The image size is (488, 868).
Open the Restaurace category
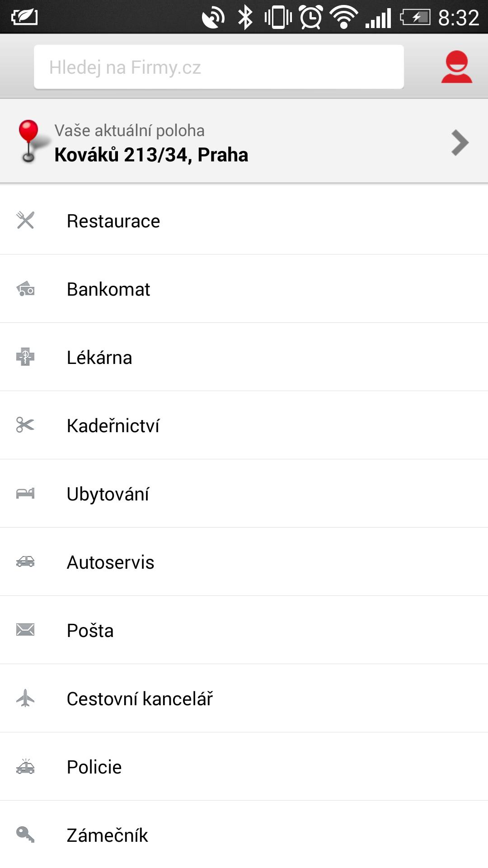tap(113, 221)
